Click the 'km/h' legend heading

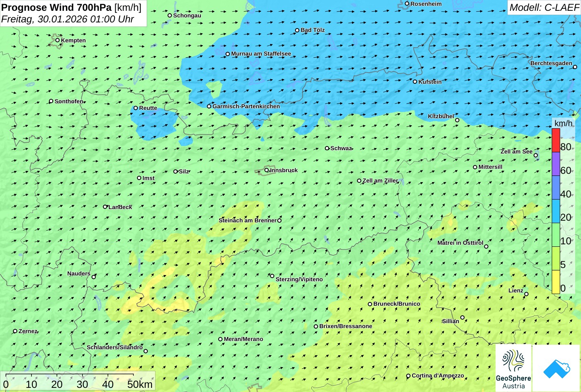point(563,123)
